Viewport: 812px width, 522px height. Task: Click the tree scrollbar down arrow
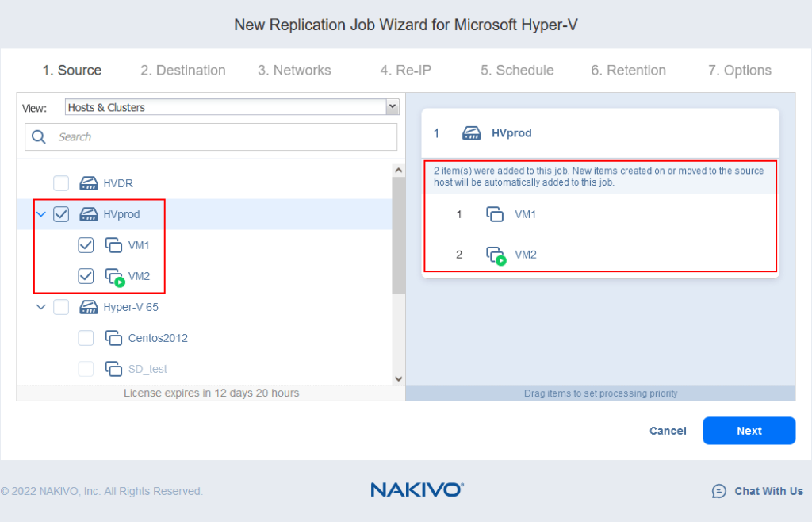pos(399,378)
